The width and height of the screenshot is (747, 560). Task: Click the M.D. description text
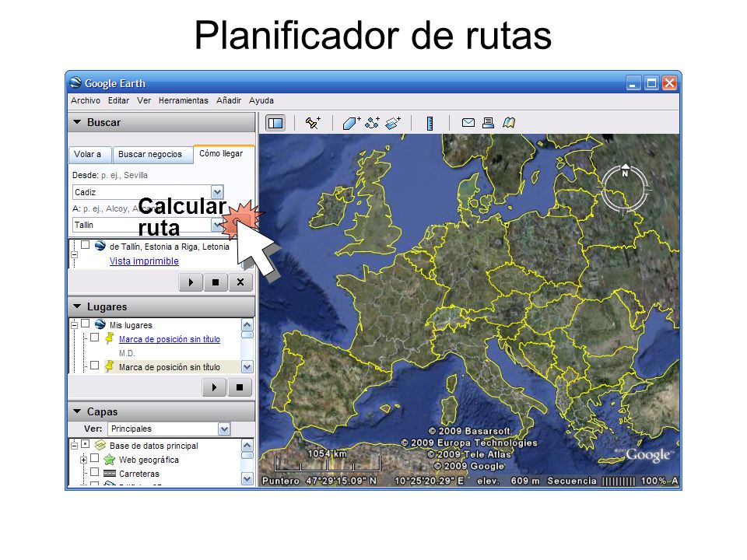pyautogui.click(x=127, y=353)
